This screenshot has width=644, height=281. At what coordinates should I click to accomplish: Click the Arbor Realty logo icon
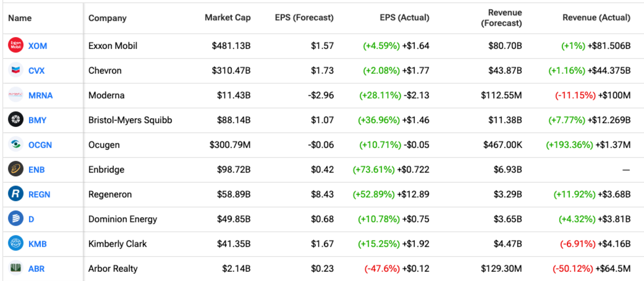click(x=16, y=268)
